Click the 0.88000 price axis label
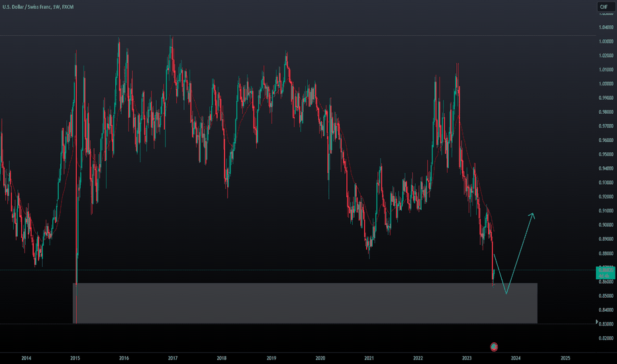This screenshot has width=617, height=364. (x=606, y=253)
